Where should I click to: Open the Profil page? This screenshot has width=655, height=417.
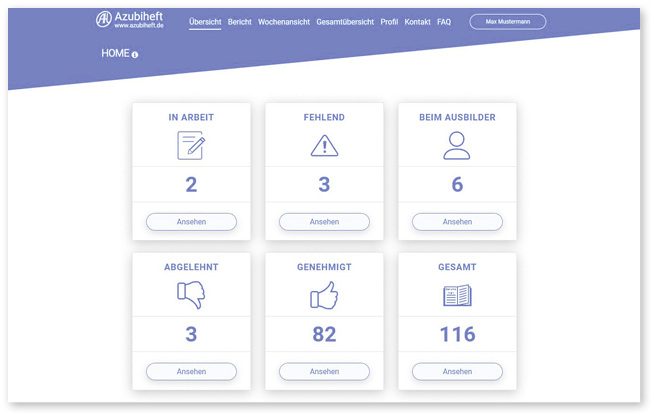[x=389, y=21]
